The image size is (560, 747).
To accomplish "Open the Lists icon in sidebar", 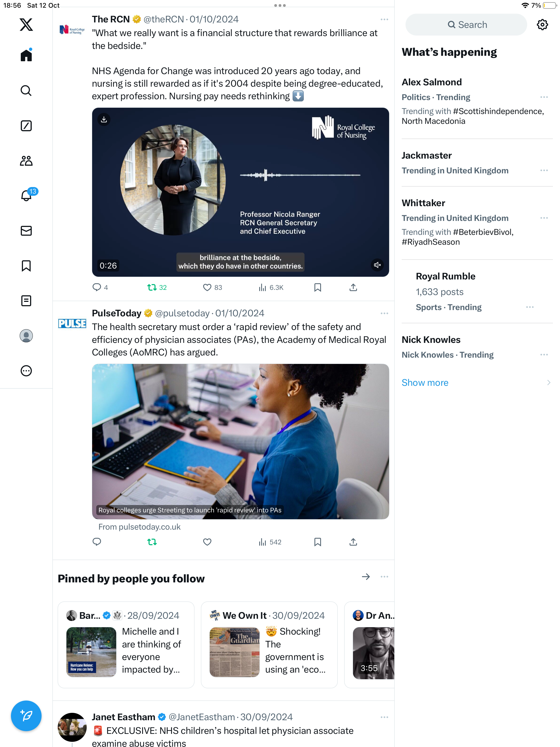I will (x=26, y=300).
